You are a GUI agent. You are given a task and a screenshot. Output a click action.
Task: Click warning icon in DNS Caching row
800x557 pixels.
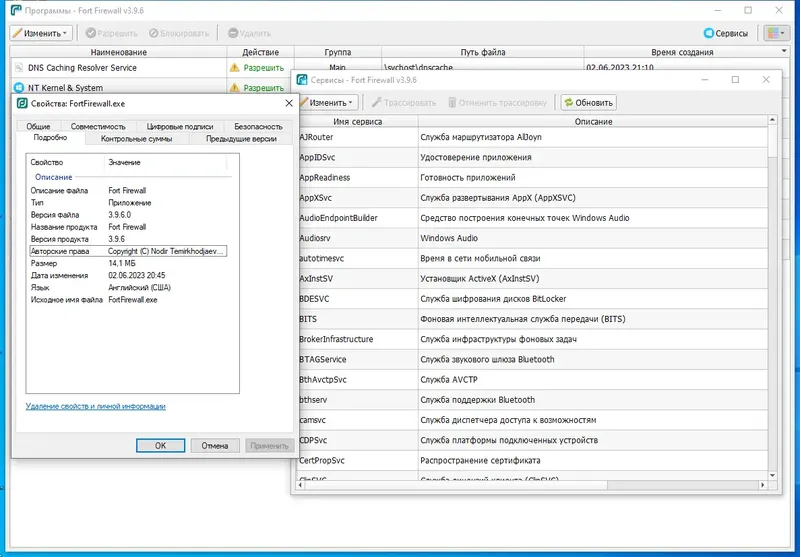tap(234, 67)
